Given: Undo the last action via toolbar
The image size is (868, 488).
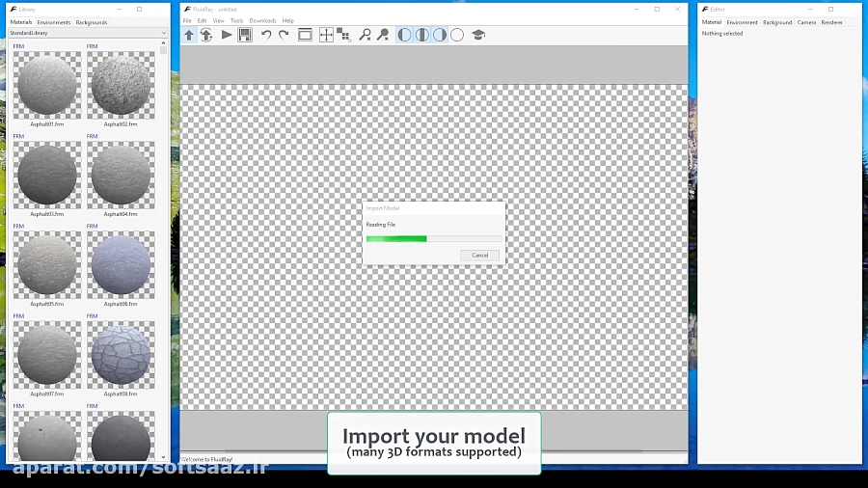Looking at the screenshot, I should (x=266, y=35).
